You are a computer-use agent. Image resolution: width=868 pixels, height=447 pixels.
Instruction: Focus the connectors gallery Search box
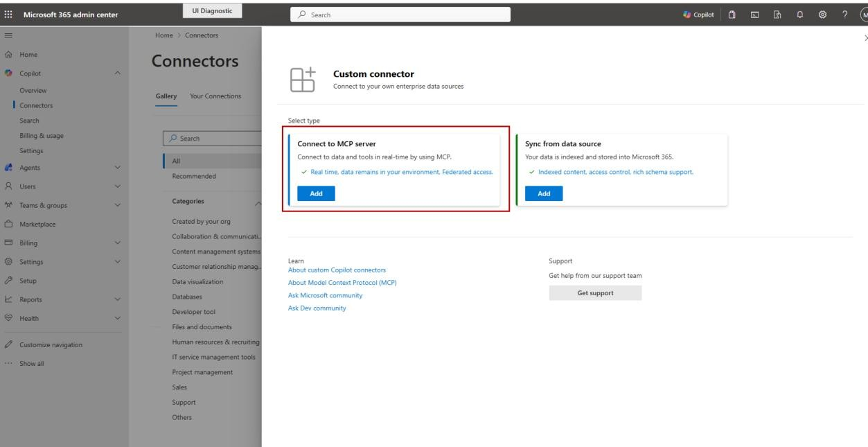click(x=211, y=138)
